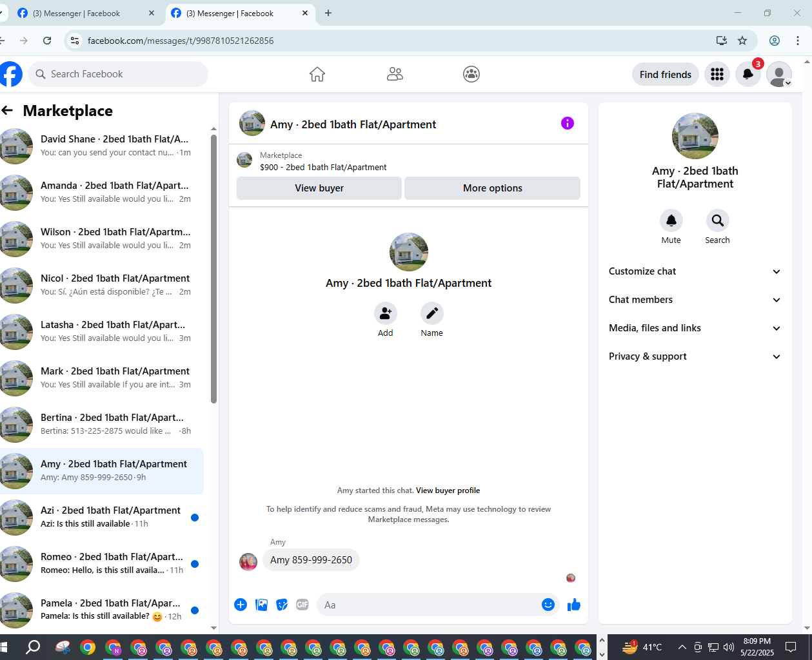This screenshot has height=660, width=812.
Task: Expand Chat members section
Action: (695, 300)
